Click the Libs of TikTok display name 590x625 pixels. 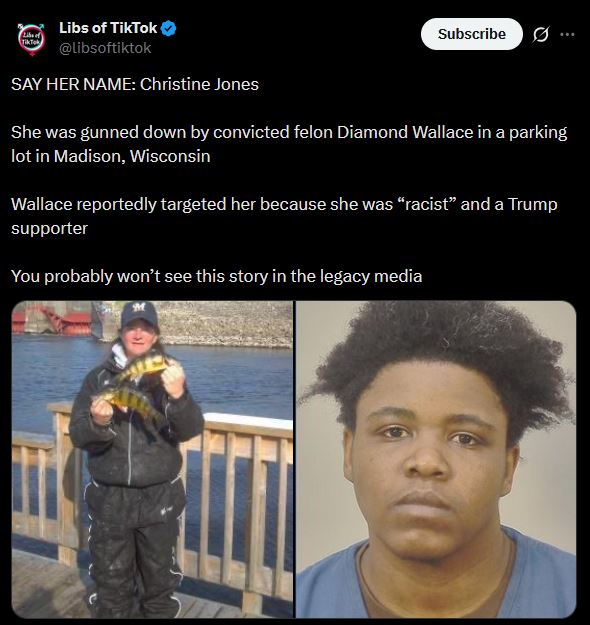point(108,28)
